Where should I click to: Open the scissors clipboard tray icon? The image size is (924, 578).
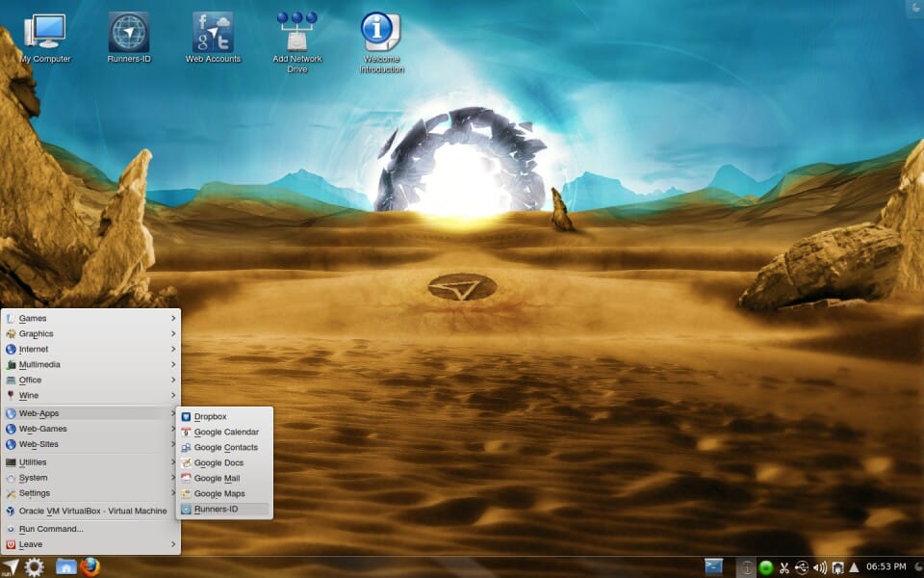[x=783, y=568]
